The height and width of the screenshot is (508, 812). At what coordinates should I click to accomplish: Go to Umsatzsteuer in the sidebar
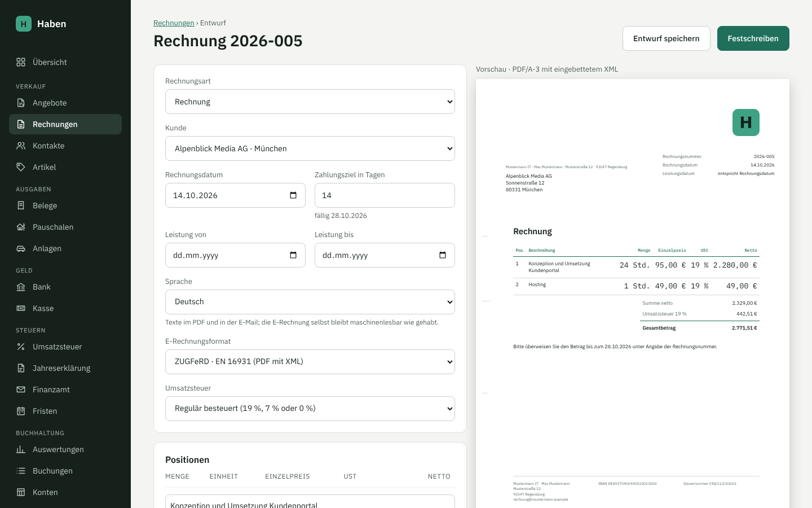click(x=65, y=347)
